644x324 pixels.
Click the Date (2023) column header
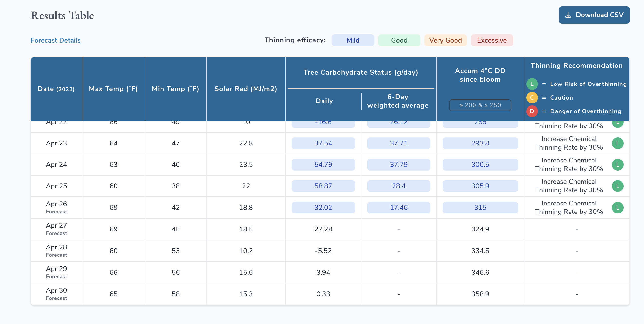[56, 89]
